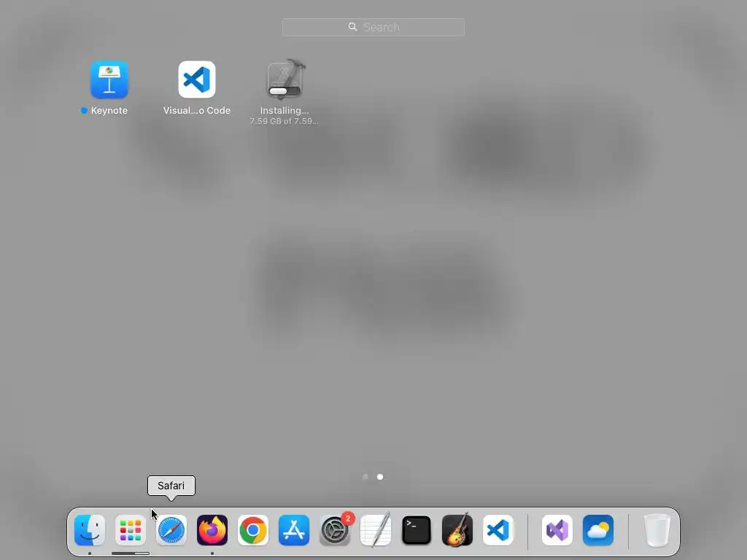Launch Visual Studio Code from Launchpad
This screenshot has width=747, height=560.
pos(197,79)
